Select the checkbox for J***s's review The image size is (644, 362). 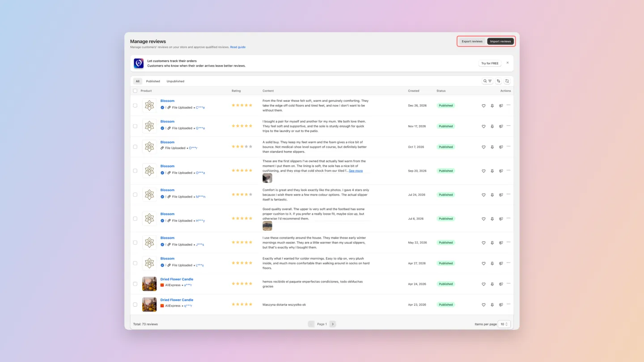click(x=135, y=242)
